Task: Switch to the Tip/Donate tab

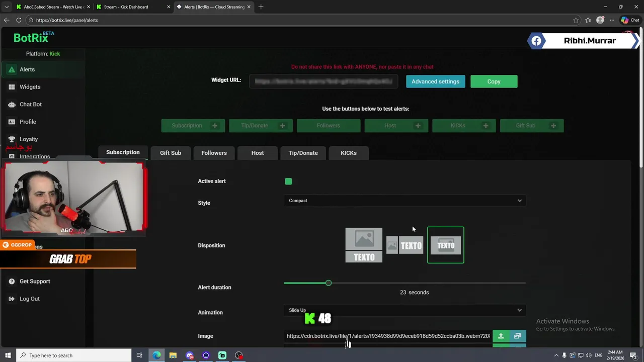Action: pos(303,153)
